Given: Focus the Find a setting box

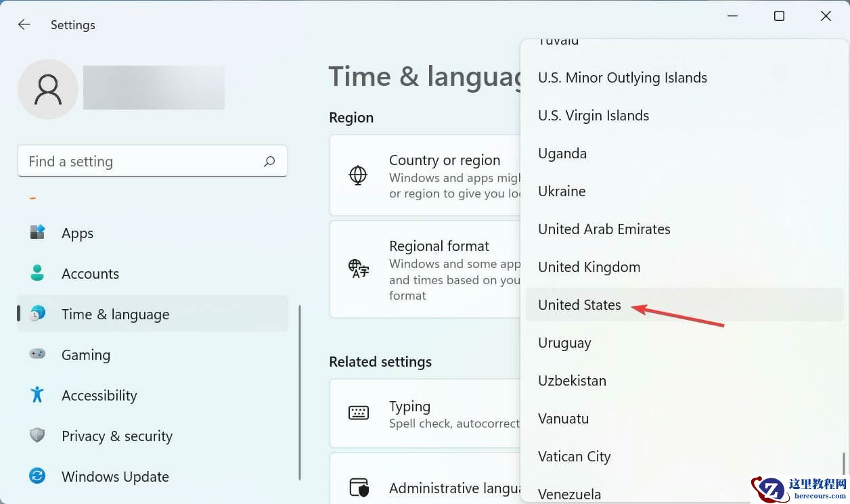Looking at the screenshot, I should 152,162.
